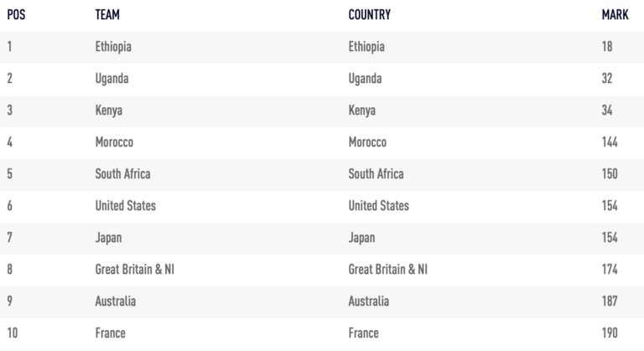Click the Ethiopia team name
Image resolution: width=644 pixels, height=351 pixels.
[113, 47]
